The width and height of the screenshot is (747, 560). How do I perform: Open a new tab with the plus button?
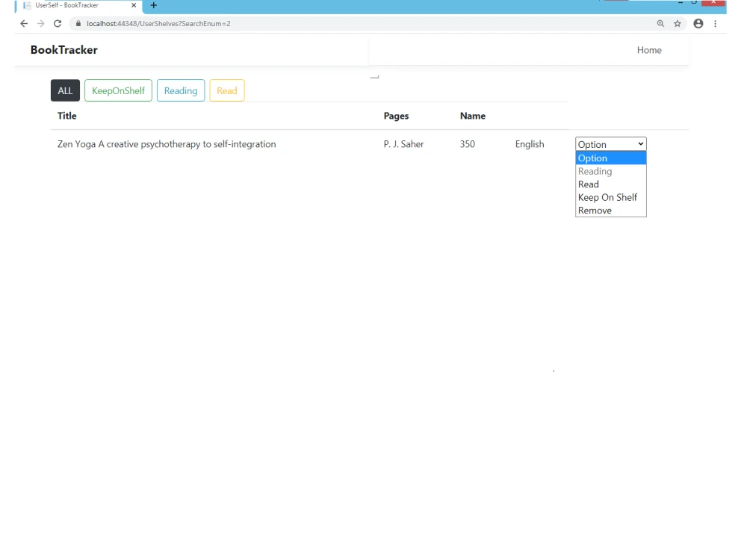[153, 5]
